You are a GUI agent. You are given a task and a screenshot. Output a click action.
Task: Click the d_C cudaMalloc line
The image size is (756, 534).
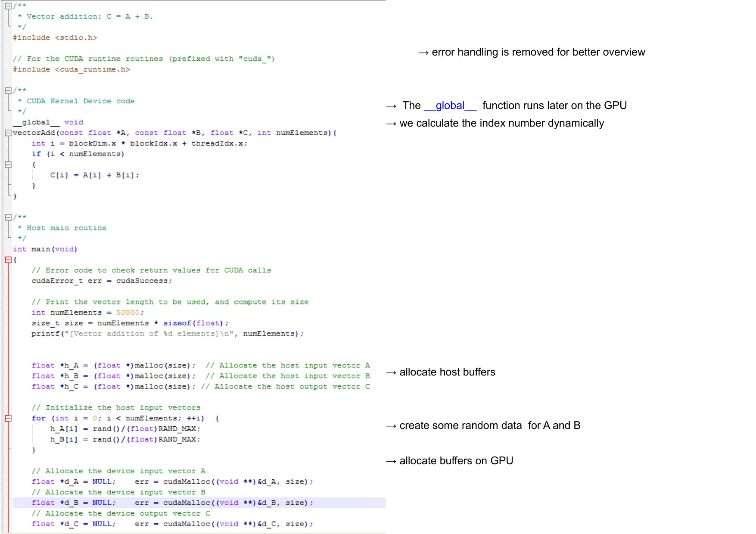(172, 524)
